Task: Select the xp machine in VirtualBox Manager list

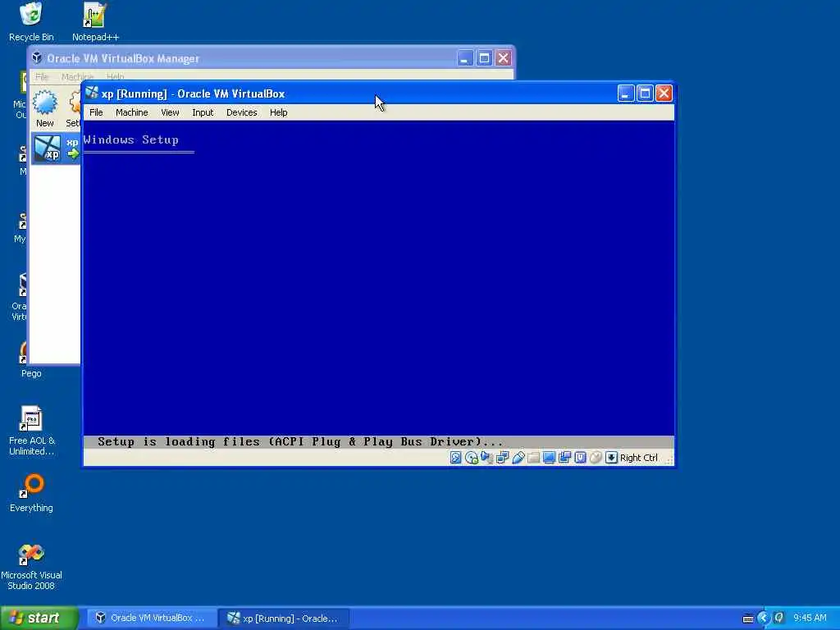Action: 56,148
